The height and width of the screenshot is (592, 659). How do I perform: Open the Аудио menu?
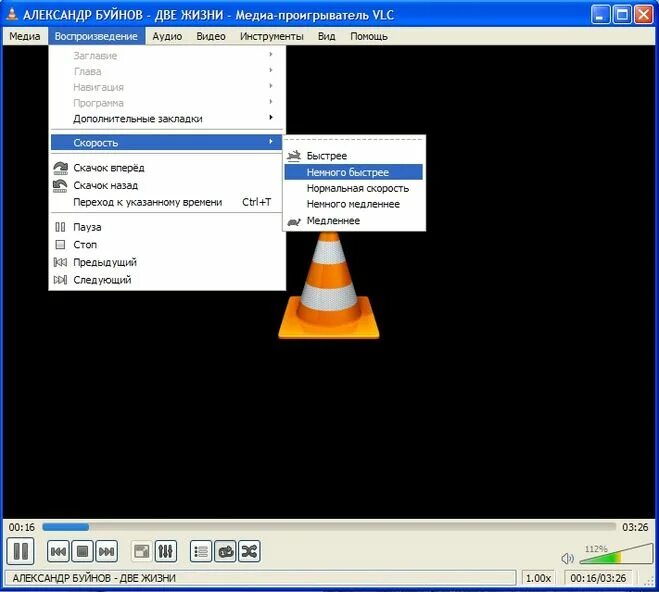click(x=167, y=37)
